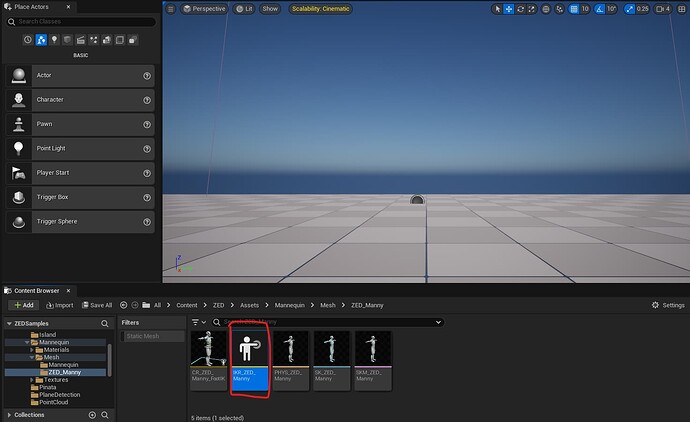Toggle grid snapping in viewport
The image size is (690, 422).
[574, 9]
